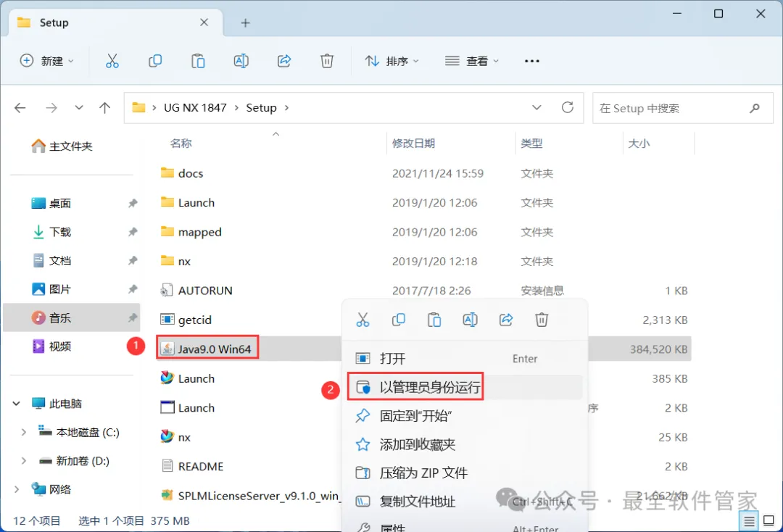Click chevron after Setup in address bar
This screenshot has height=532, width=783.
(286, 108)
